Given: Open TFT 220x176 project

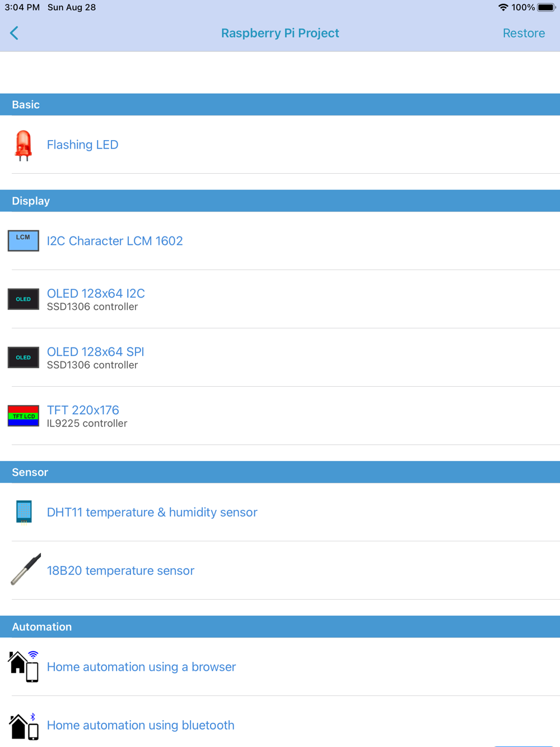Looking at the screenshot, I should coord(280,416).
